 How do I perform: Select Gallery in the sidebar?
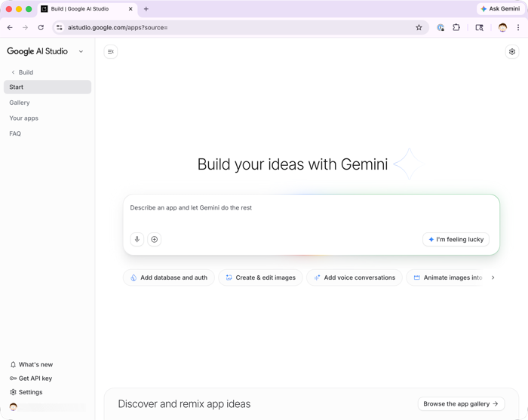click(20, 103)
